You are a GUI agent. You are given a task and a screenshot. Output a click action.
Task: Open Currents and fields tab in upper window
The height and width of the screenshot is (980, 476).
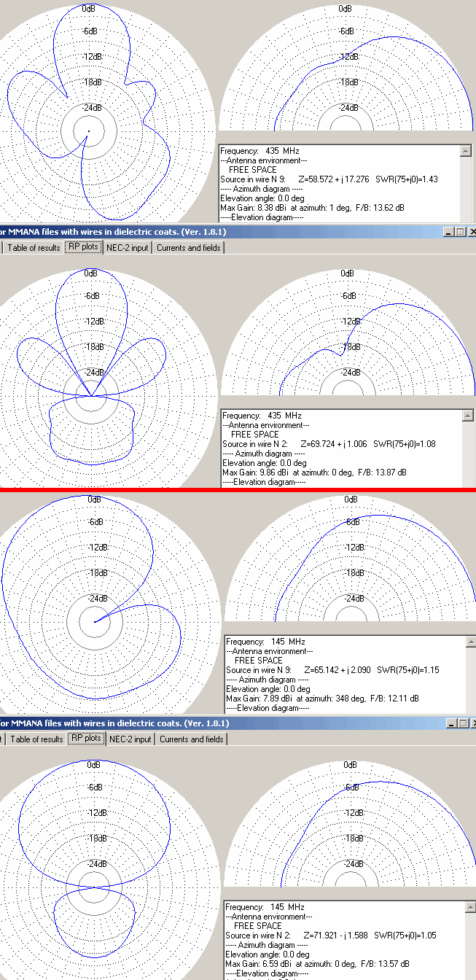[x=189, y=248]
